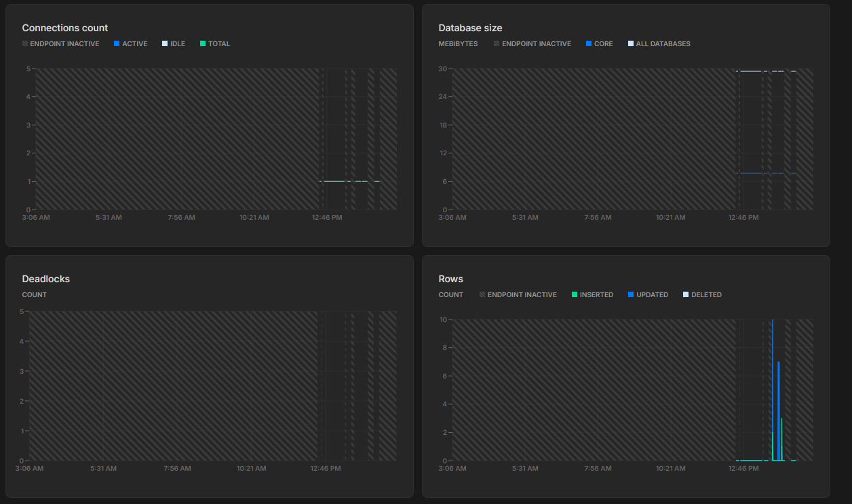Viewport: 852px width, 504px height.
Task: Toggle the TOTAL connections legend item
Action: 215,44
